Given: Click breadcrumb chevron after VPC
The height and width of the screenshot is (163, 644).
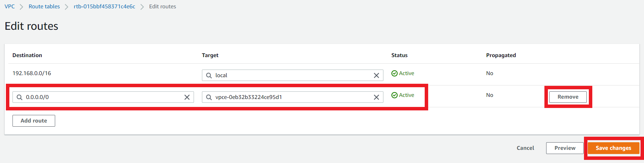Looking at the screenshot, I should click(22, 7).
